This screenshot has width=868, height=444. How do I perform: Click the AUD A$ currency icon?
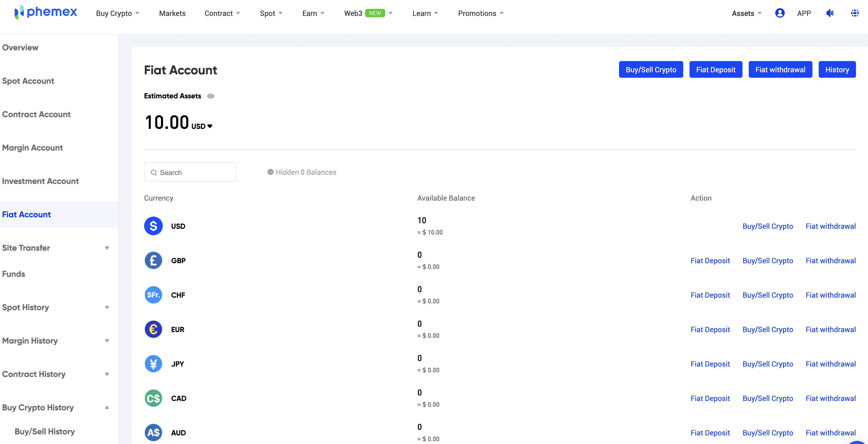pyautogui.click(x=153, y=433)
